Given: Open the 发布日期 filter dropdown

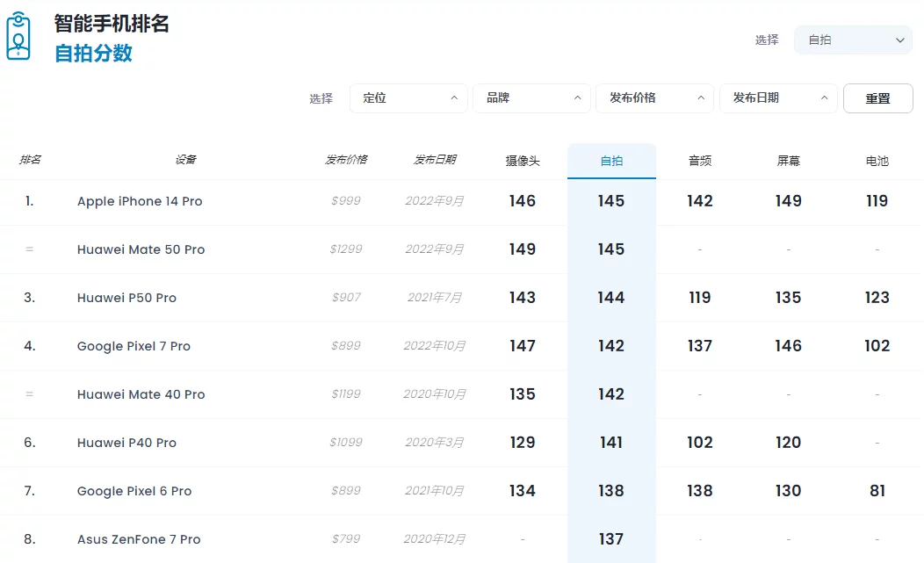Looking at the screenshot, I should pyautogui.click(x=778, y=97).
